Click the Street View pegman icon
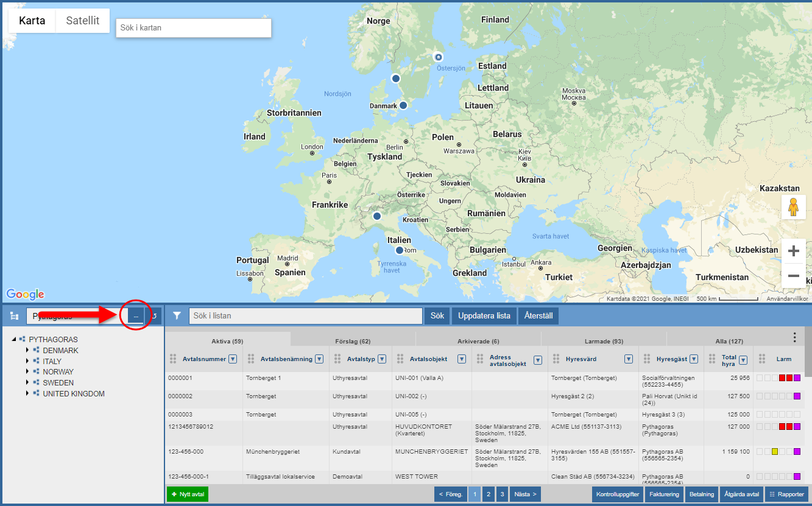 pos(793,207)
